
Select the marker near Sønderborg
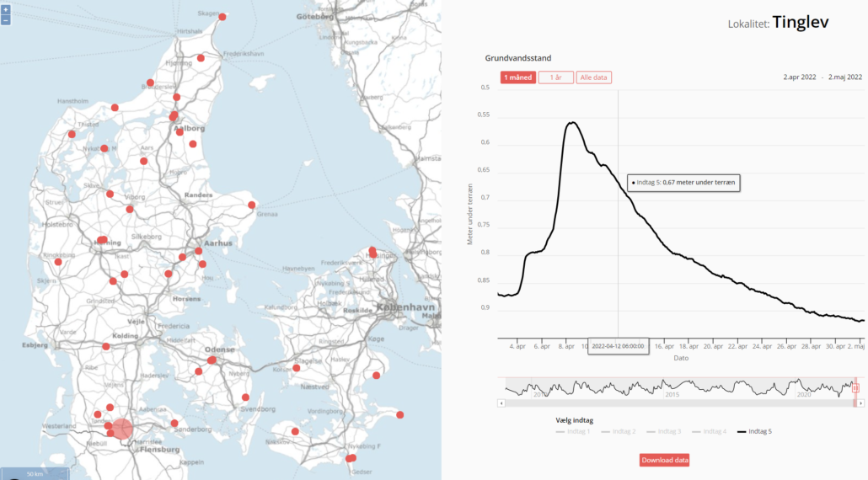click(174, 423)
